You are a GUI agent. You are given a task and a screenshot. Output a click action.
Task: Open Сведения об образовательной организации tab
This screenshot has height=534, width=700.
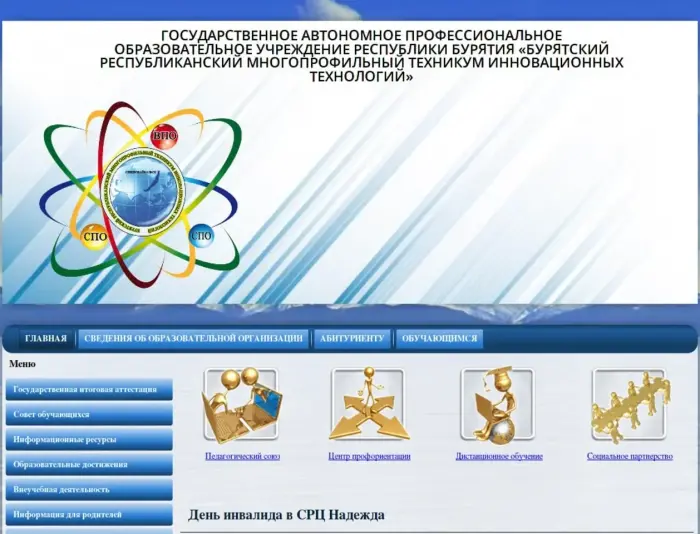(x=193, y=338)
